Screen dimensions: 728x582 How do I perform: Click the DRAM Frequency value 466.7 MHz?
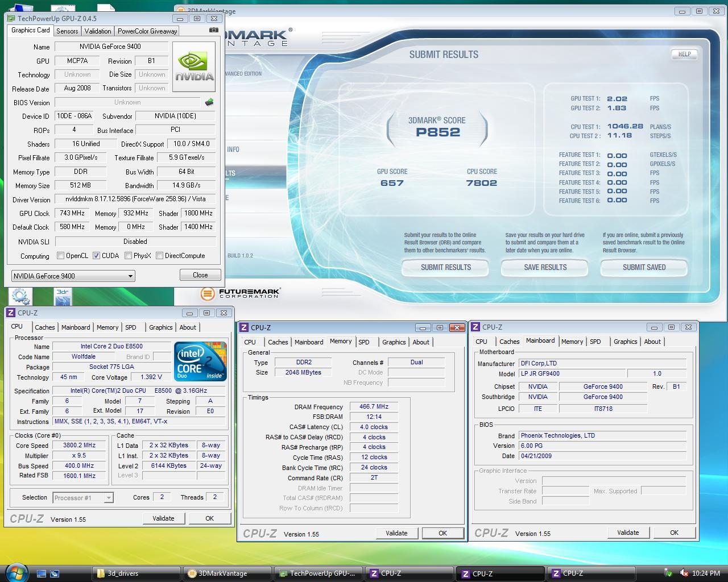[x=374, y=407]
